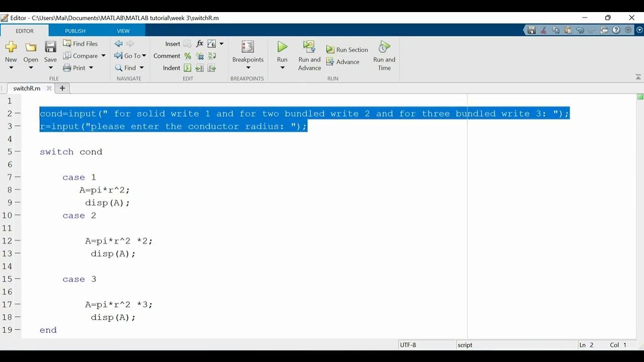Copy using quick access toolbar icon
Viewport: 644px width, 362px height.
[555, 30]
